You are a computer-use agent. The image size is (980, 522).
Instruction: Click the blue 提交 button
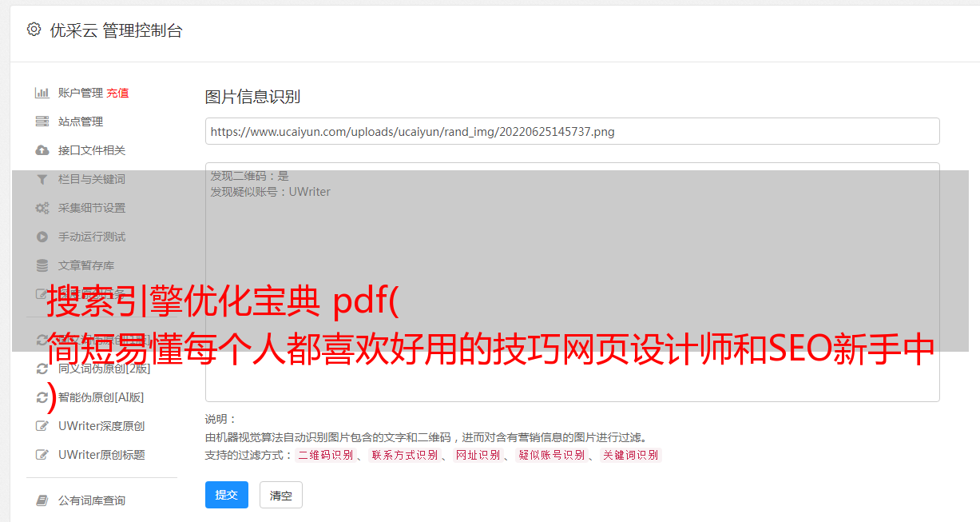[227, 495]
